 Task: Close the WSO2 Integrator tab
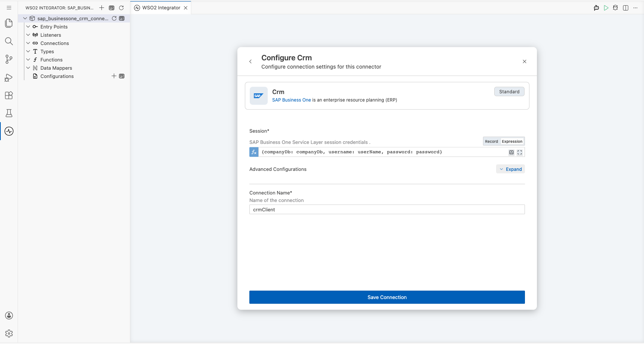pos(186,8)
